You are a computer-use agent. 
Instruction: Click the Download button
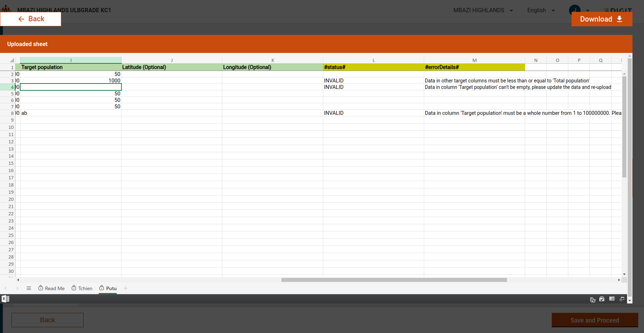pos(601,19)
